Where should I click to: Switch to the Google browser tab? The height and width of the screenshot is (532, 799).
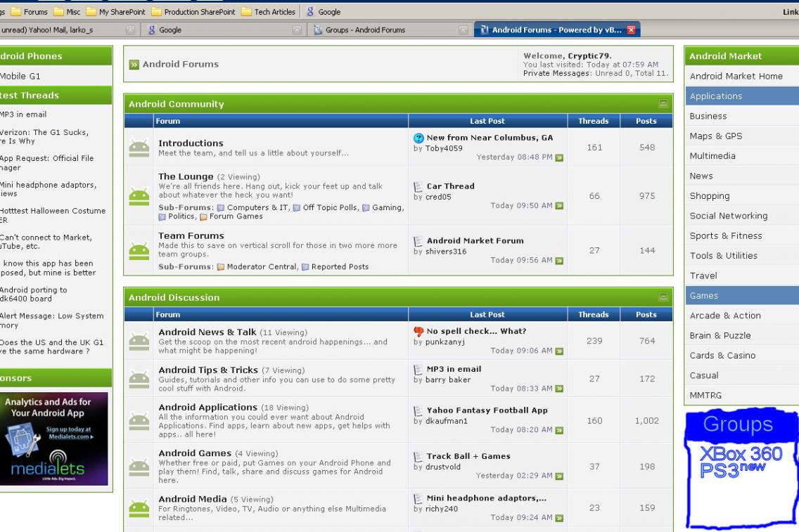tap(170, 30)
